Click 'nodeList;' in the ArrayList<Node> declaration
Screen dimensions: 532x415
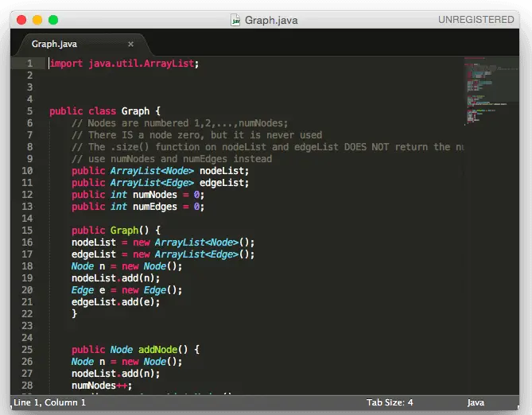click(x=224, y=171)
